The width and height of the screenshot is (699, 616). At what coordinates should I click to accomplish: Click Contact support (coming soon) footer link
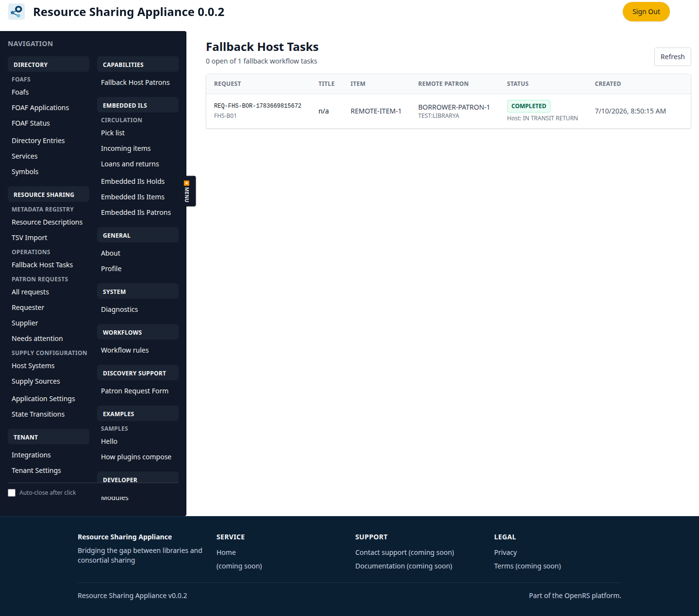pos(405,552)
